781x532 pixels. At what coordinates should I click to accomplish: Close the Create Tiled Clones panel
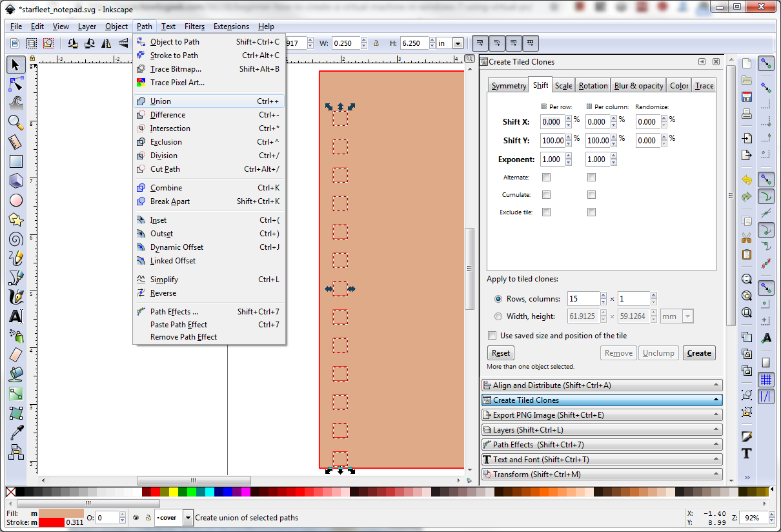716,62
